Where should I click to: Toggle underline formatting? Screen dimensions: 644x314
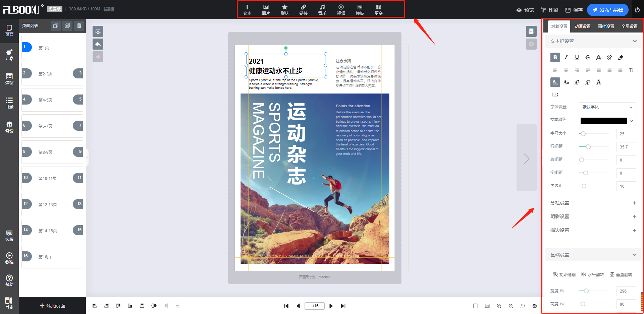point(577,57)
